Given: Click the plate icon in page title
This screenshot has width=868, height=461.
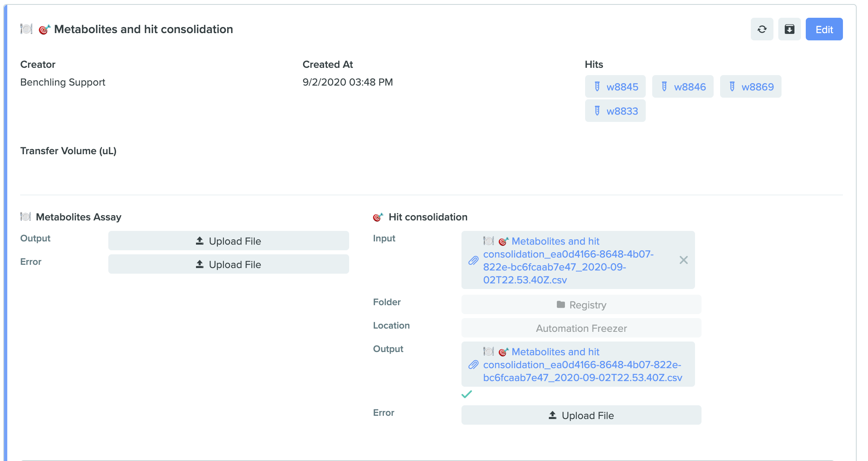Looking at the screenshot, I should [x=26, y=29].
